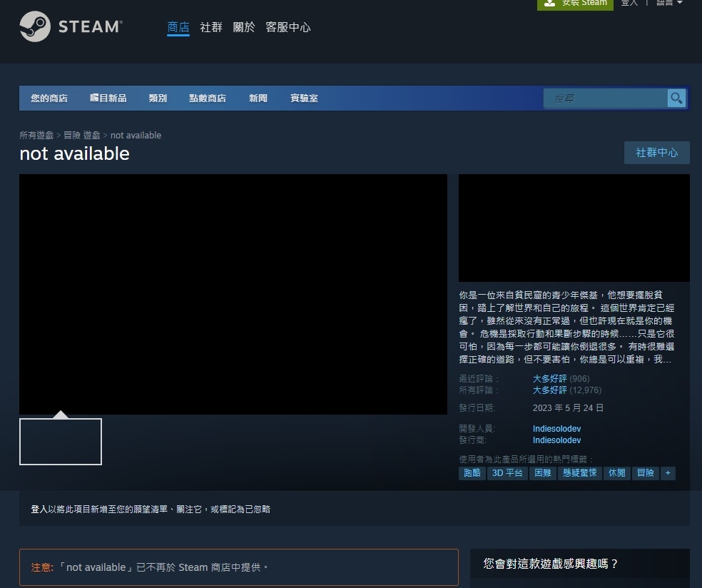The height and width of the screenshot is (588, 702).
Task: Click the green 安裝 Steam button
Action: [575, 4]
